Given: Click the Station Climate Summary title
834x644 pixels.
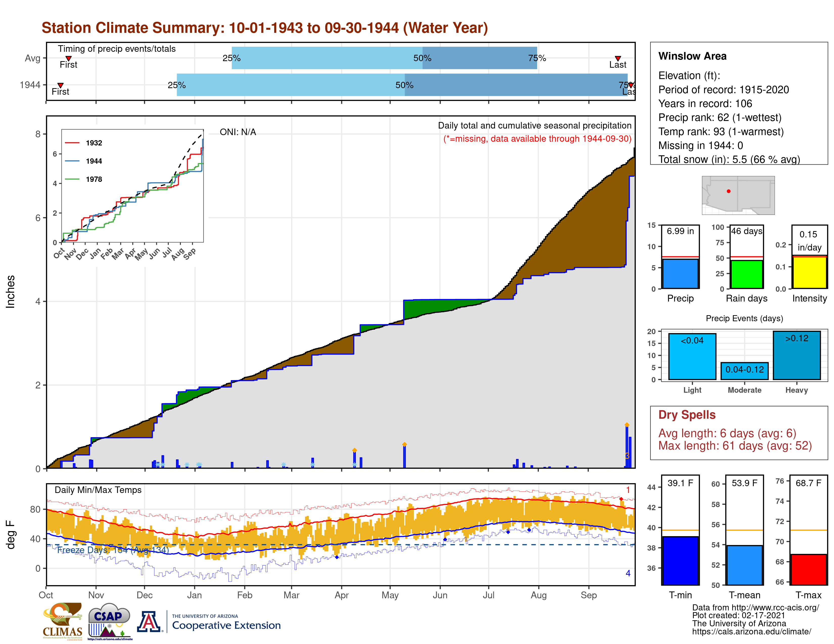Looking at the screenshot, I should point(265,28).
